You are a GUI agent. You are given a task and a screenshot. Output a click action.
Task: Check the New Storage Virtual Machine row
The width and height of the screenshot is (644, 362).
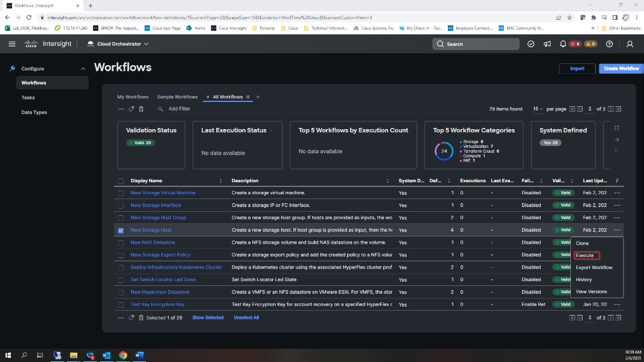pyautogui.click(x=121, y=193)
